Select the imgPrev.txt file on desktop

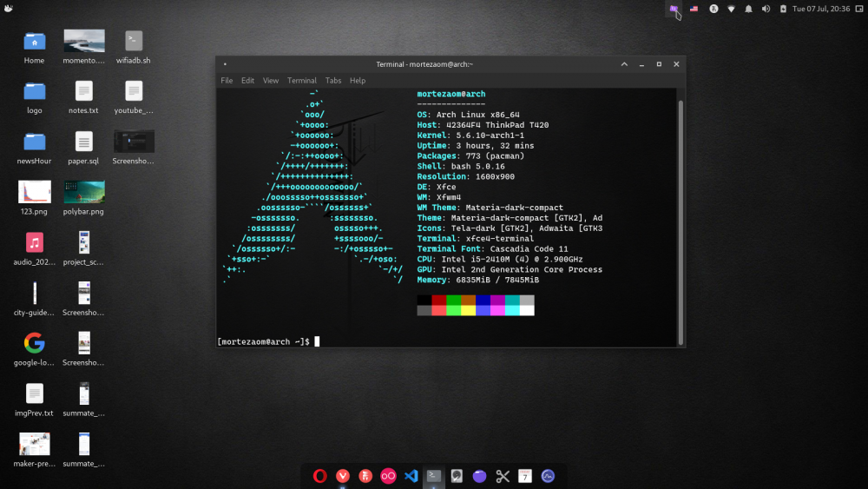coord(34,400)
